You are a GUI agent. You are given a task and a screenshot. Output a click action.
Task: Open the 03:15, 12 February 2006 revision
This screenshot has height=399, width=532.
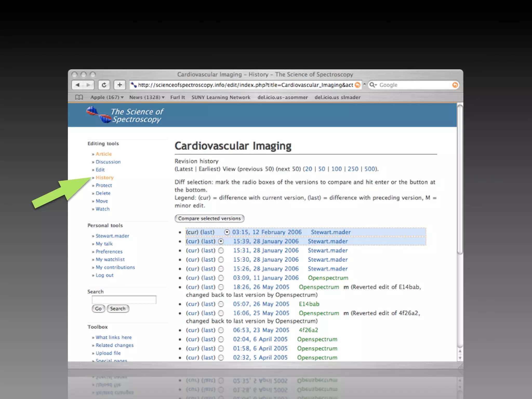267,232
